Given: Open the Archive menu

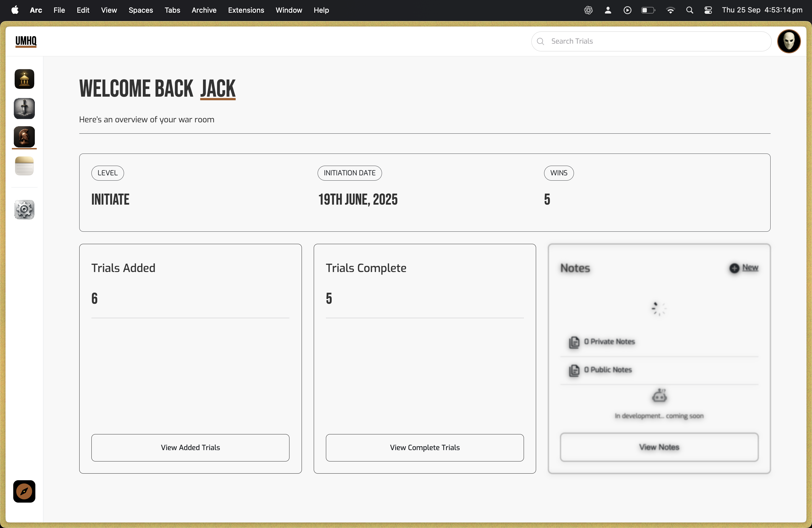Looking at the screenshot, I should (204, 10).
